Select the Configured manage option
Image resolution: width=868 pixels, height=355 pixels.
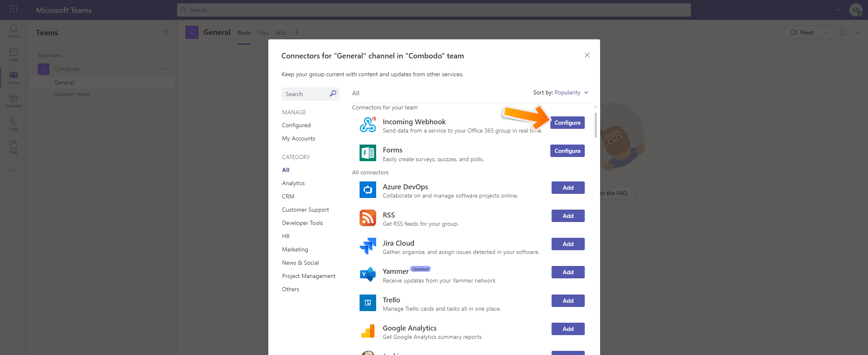point(296,125)
